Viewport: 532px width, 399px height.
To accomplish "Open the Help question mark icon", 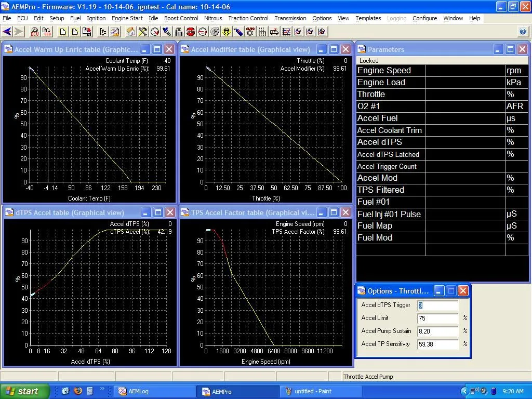I will click(523, 32).
